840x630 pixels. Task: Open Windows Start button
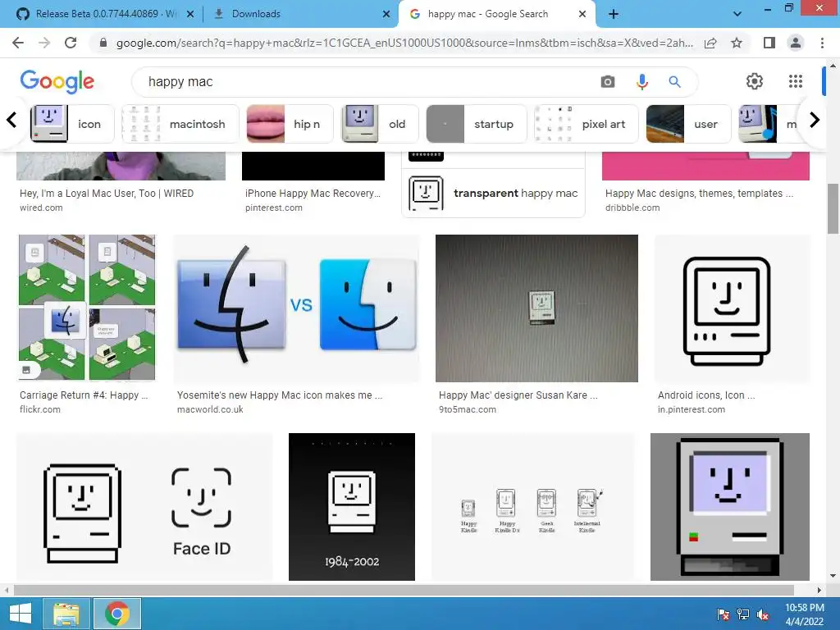[x=21, y=614]
